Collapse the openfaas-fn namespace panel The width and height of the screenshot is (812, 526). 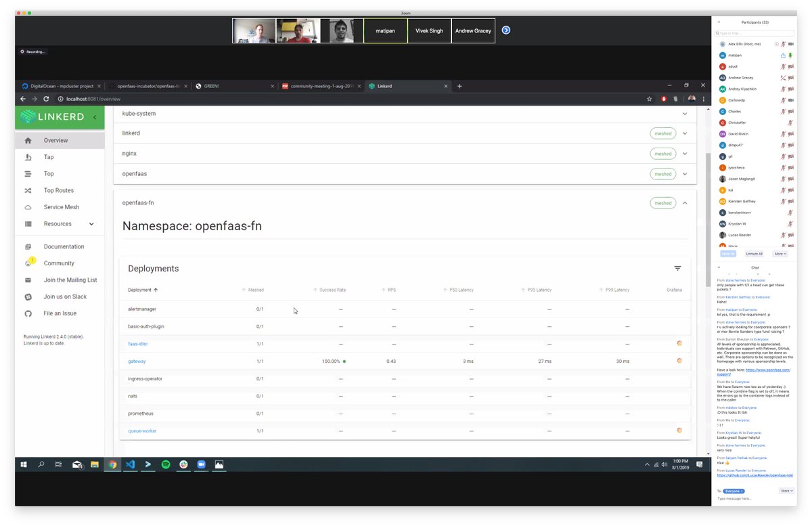point(685,202)
